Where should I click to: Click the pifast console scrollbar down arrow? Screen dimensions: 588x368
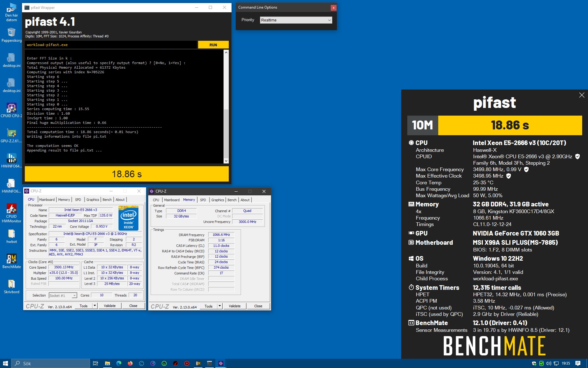point(226,161)
